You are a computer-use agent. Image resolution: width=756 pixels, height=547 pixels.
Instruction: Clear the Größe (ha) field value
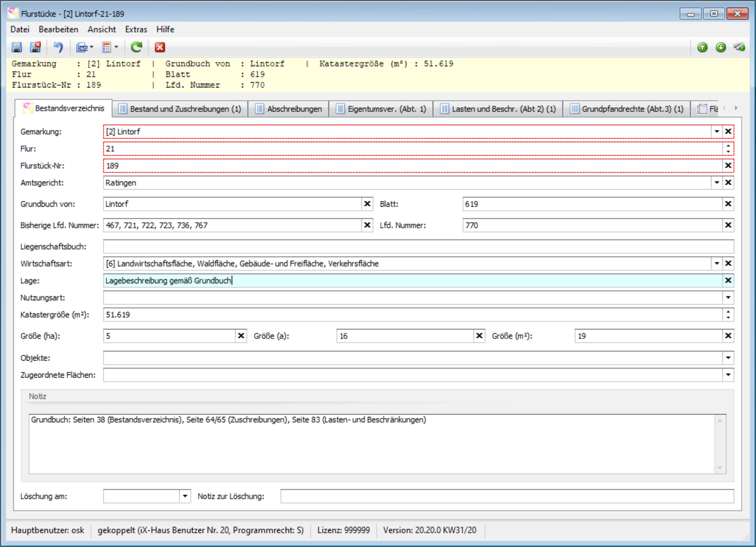click(241, 336)
